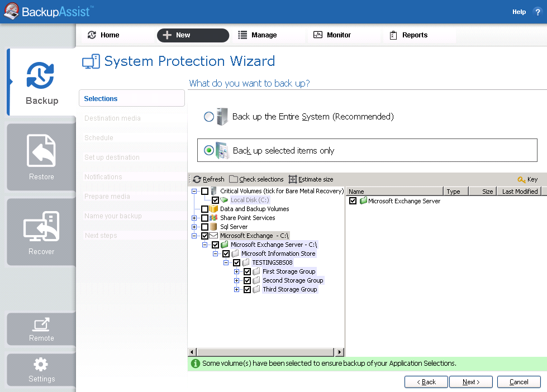547x392 pixels.
Task: Click the tree horizontal scrollbar track
Action: [265, 352]
